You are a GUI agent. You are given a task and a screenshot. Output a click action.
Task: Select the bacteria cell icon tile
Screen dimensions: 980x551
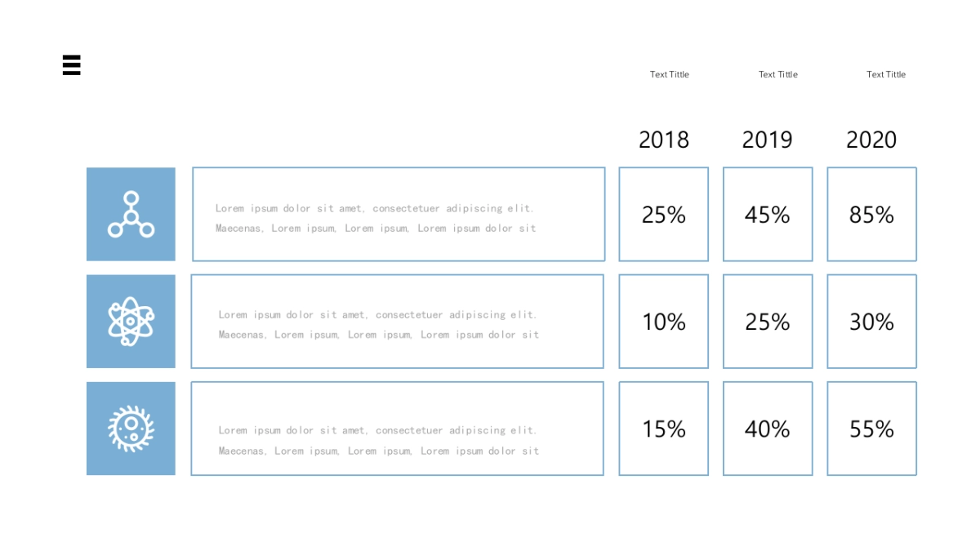[x=131, y=429]
